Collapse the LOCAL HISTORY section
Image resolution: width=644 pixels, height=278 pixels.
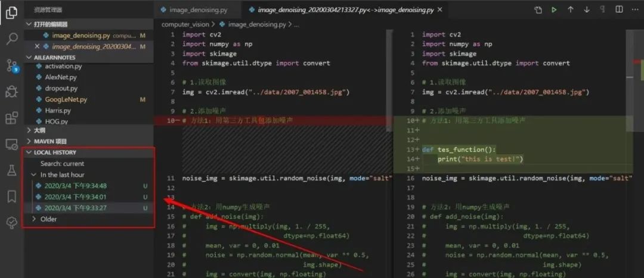tap(89, 152)
